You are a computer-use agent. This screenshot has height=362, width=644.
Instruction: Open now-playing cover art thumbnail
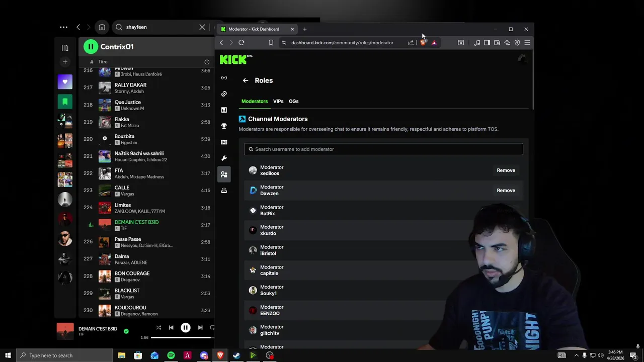(x=65, y=331)
